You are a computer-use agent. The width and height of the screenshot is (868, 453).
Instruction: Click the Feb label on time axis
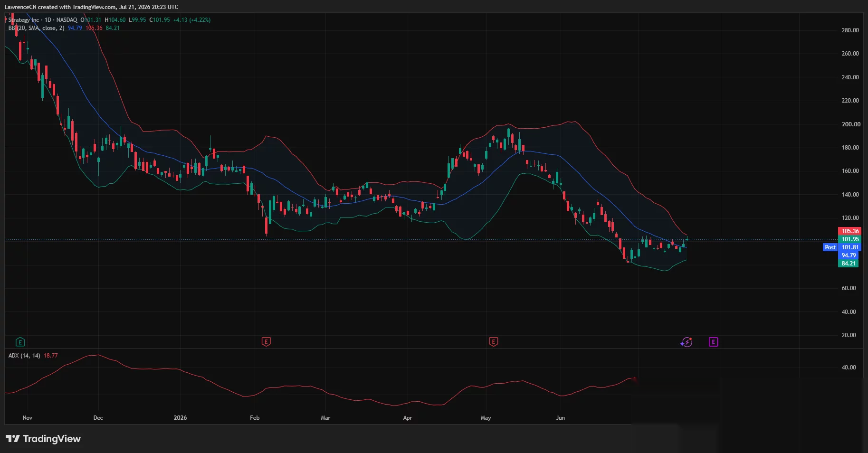pyautogui.click(x=255, y=418)
